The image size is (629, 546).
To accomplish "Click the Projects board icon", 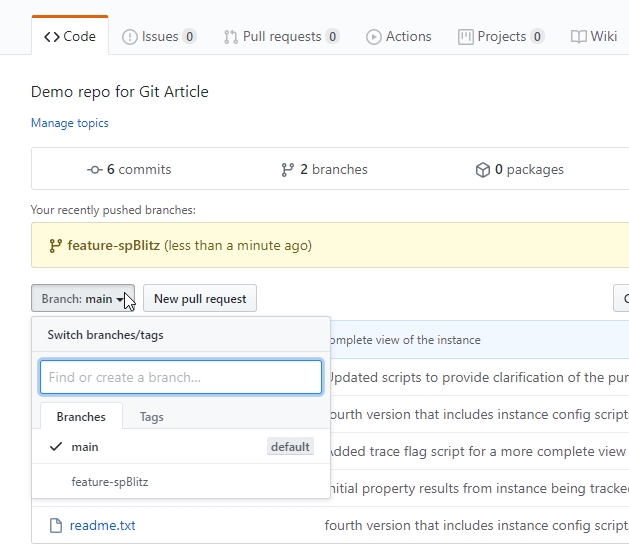I will 465,37.
